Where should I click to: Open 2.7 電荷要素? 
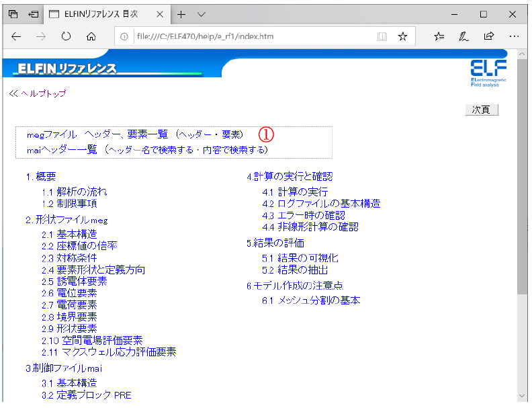[x=70, y=305]
